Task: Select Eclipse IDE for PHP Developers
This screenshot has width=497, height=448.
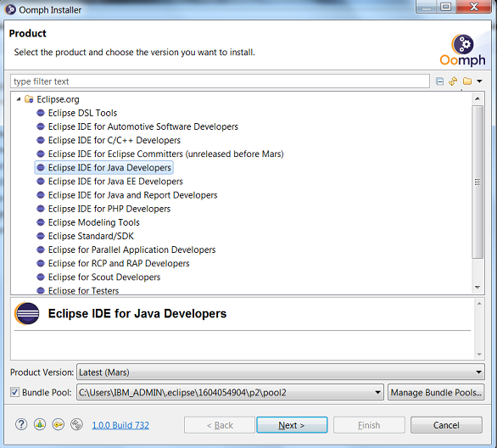Action: pos(109,209)
